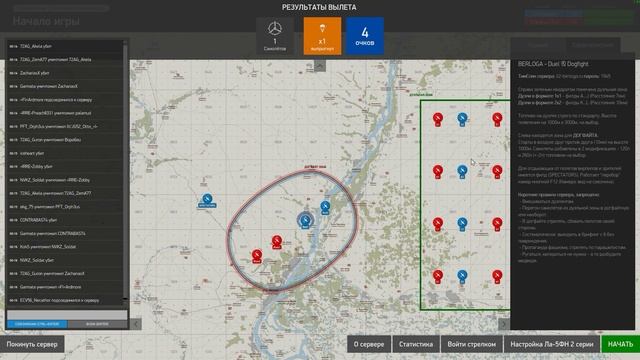640x360 pixels.
Task: Open the О сервере info
Action: click(369, 344)
